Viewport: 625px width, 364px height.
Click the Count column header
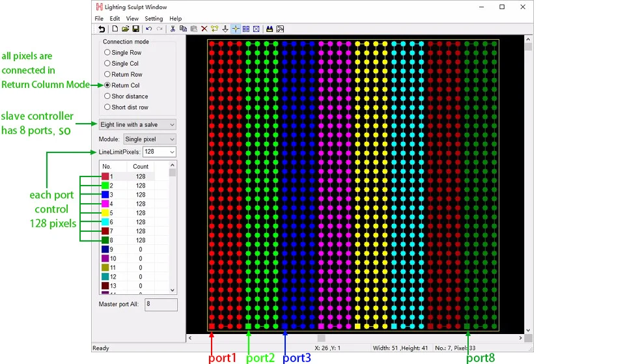coord(141,167)
